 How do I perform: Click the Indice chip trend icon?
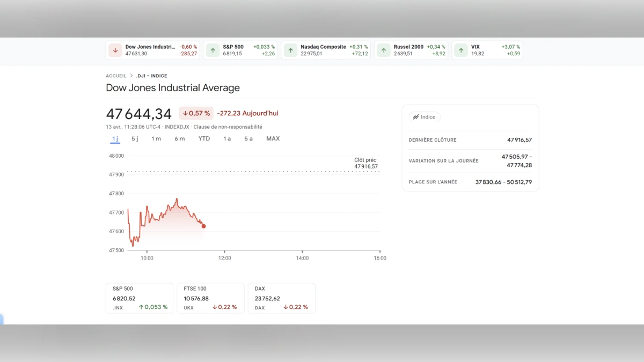415,117
